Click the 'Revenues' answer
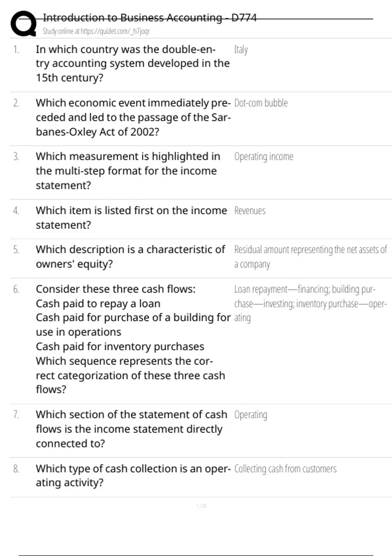392x556 pixels. coord(250,211)
